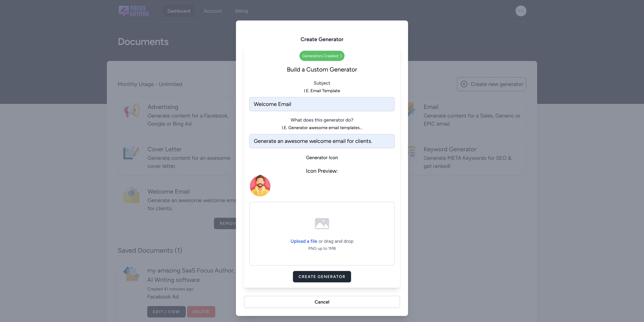Click the Welcome Email envelope icon
Screen dimensions: 644x322
131,195
